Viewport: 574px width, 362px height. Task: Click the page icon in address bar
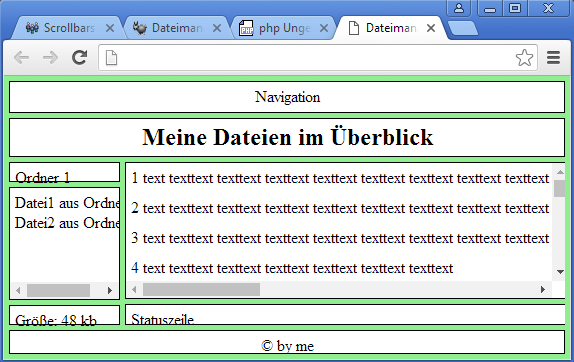tap(111, 57)
